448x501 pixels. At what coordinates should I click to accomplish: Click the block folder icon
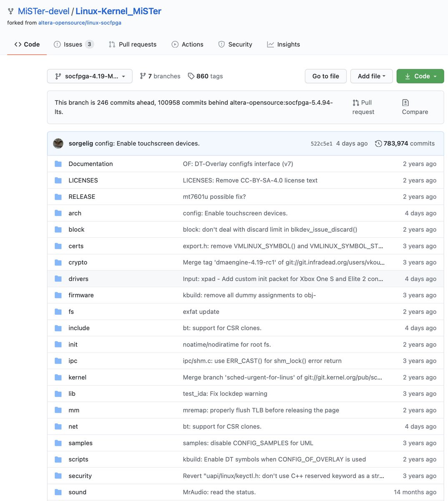click(x=58, y=230)
